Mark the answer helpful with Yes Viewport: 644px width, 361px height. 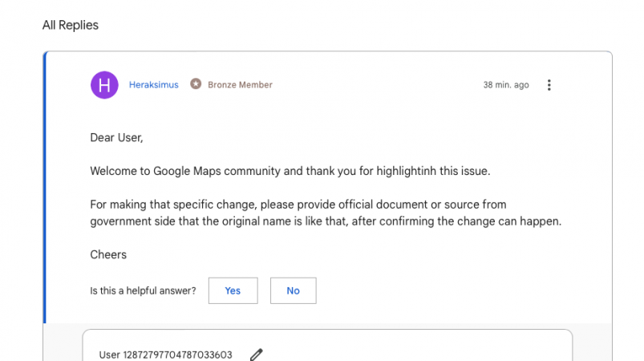pos(233,290)
